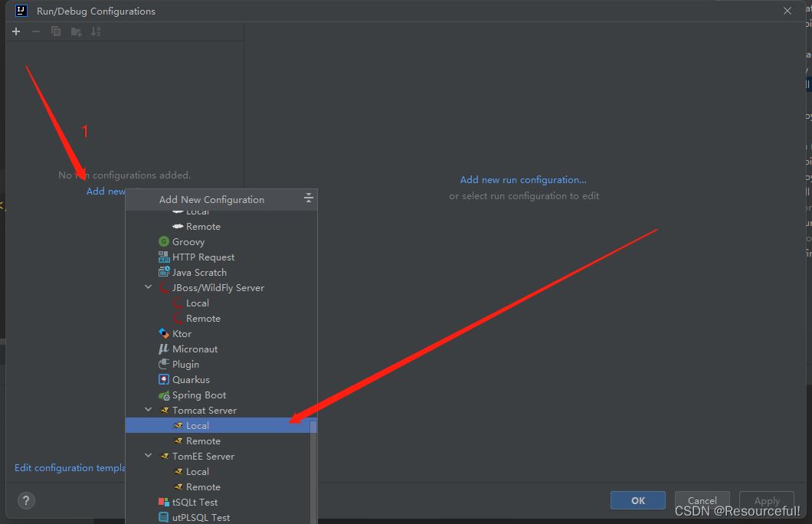Click the Move into new folder icon
This screenshot has height=524, width=812.
pos(76,32)
